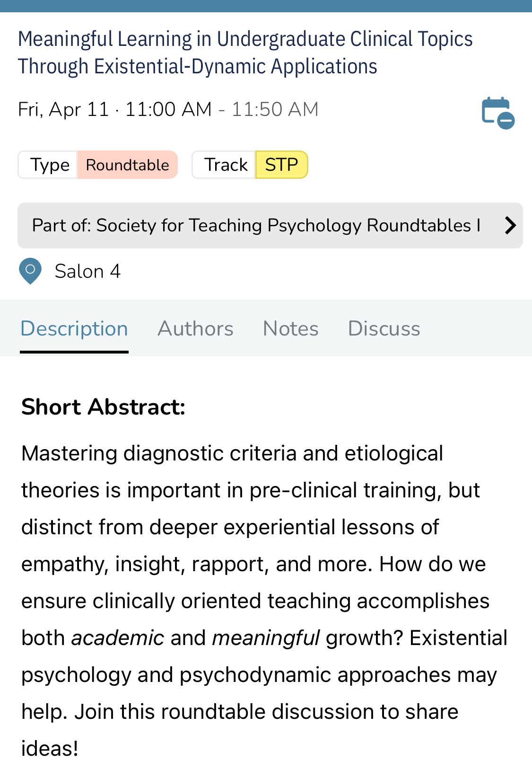532x778 pixels.
Task: Tap the Type label
Action: point(49,165)
